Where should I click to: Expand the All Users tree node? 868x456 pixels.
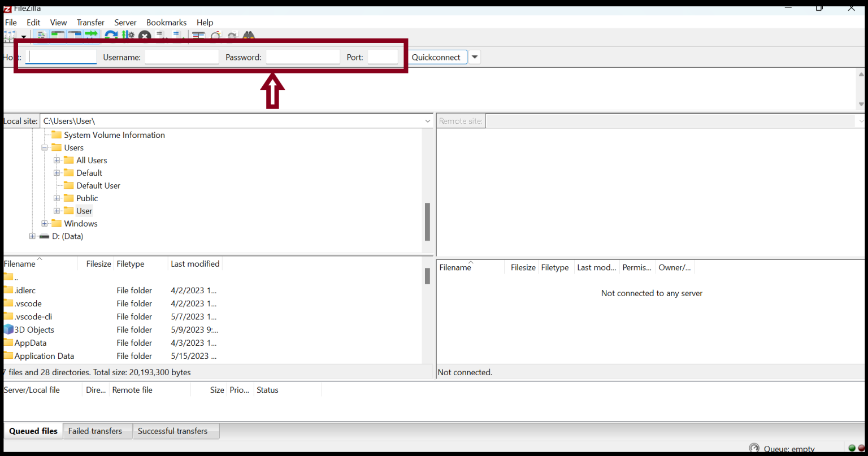click(57, 160)
